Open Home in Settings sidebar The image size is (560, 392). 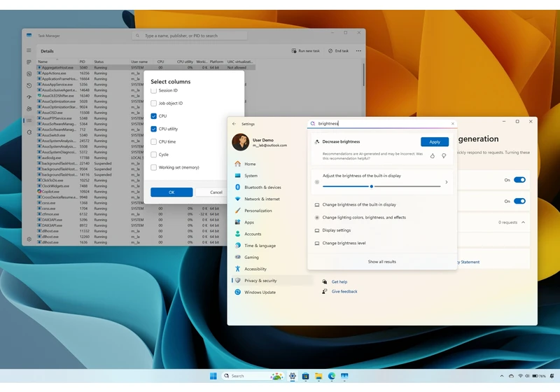coord(272,164)
